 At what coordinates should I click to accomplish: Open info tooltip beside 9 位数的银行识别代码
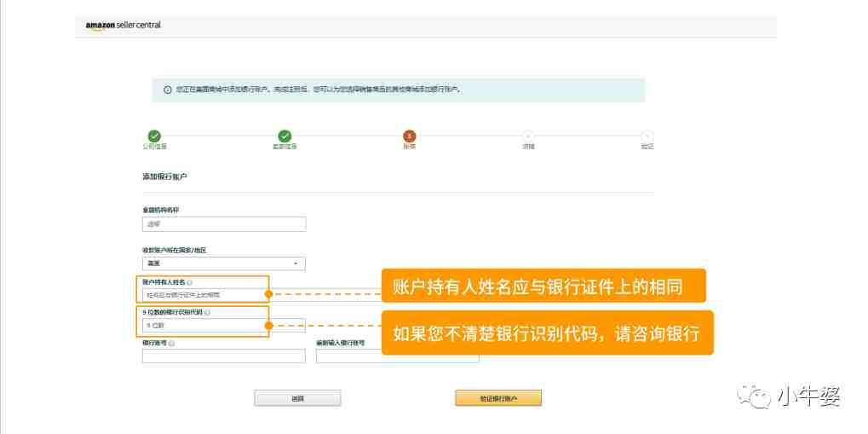click(x=207, y=313)
